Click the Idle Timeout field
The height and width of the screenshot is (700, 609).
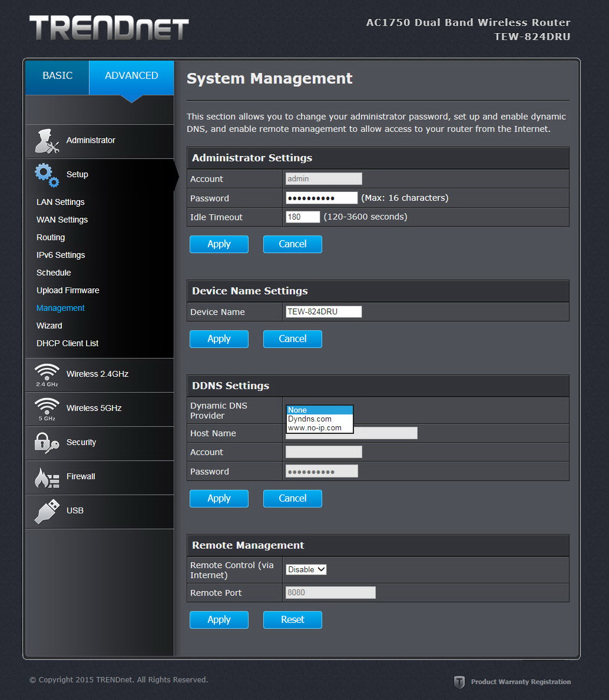click(303, 217)
